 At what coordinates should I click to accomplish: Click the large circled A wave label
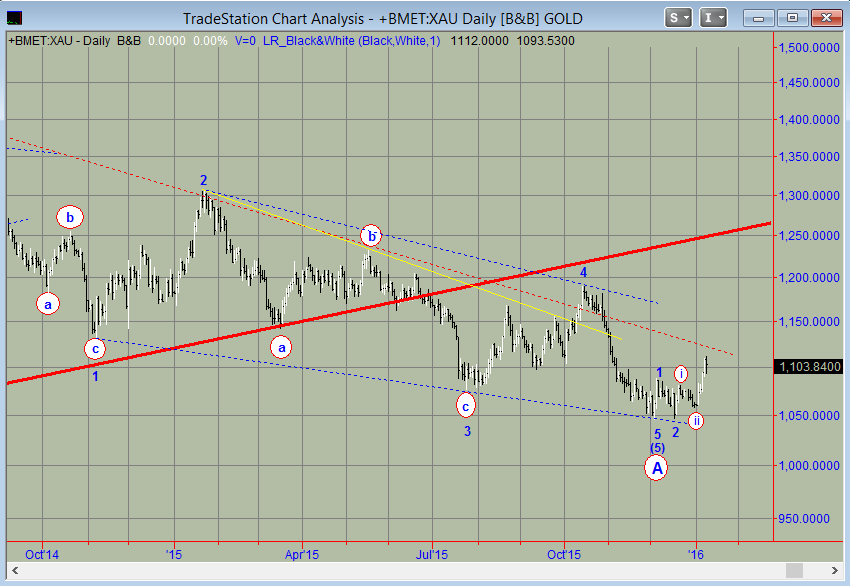click(657, 467)
